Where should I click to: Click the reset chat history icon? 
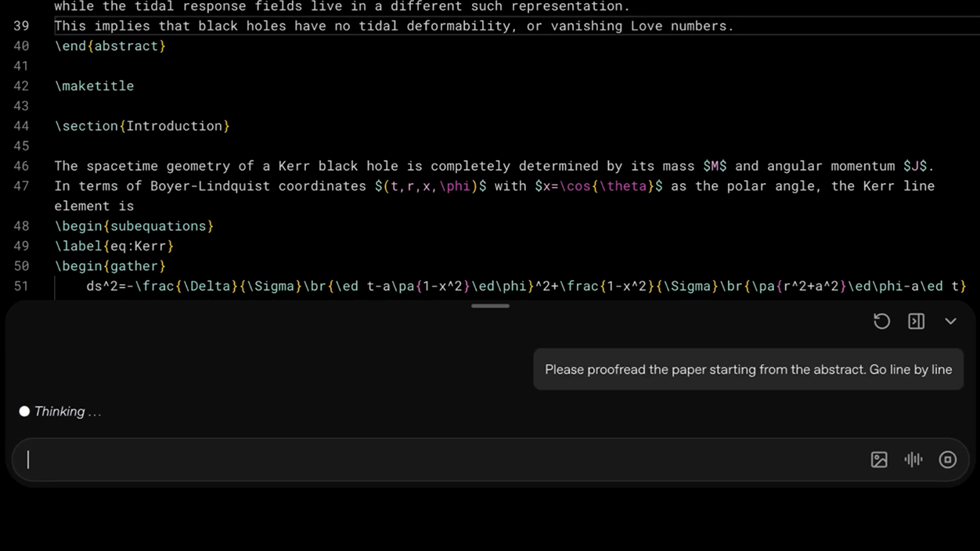tap(881, 321)
